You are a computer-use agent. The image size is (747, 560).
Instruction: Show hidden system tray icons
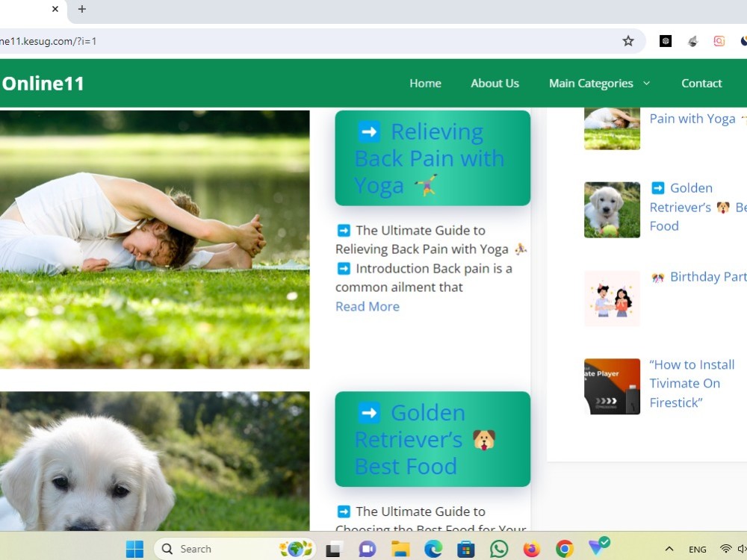(x=669, y=549)
